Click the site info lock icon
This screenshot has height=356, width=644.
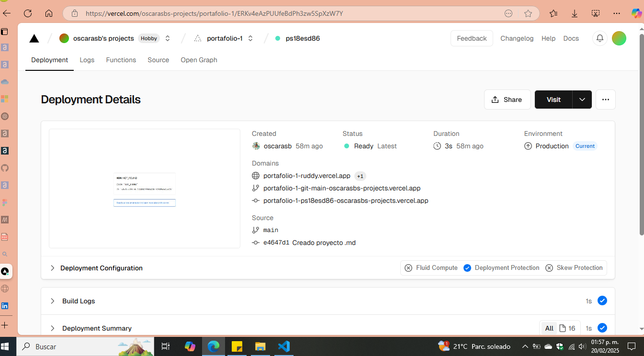74,13
